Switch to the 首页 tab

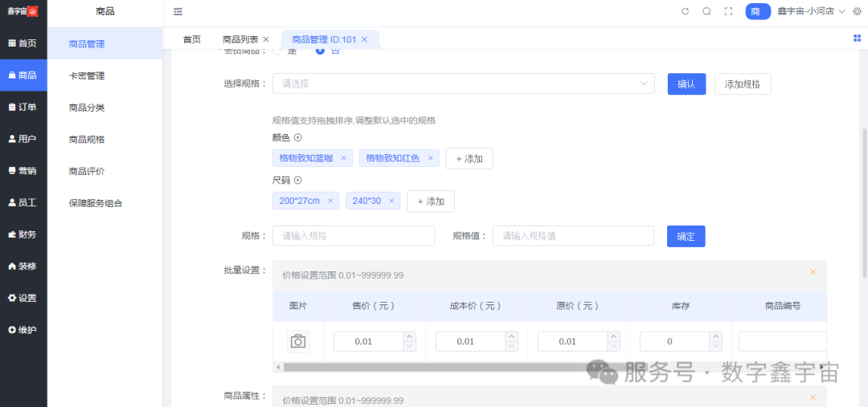192,39
